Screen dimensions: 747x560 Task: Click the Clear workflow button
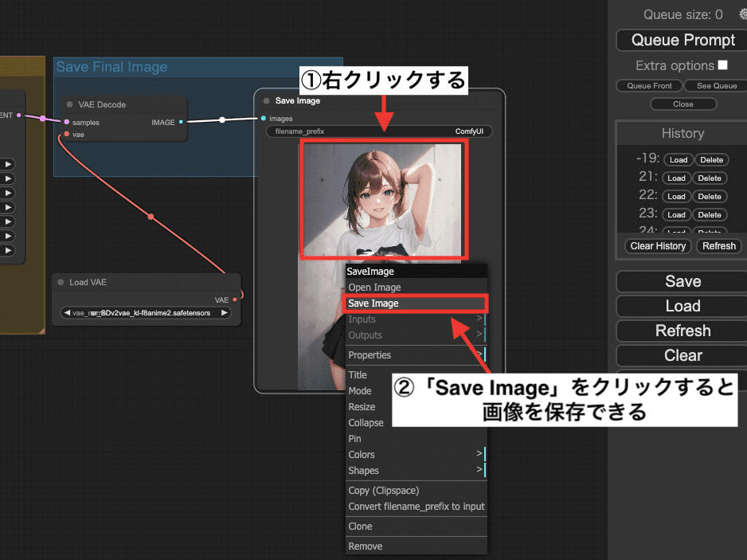[682, 355]
